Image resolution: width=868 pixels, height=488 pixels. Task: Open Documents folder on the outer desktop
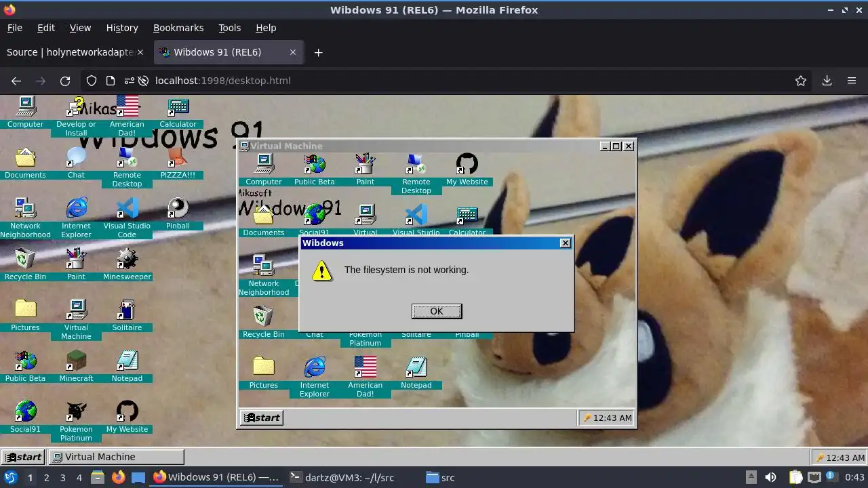(x=25, y=163)
